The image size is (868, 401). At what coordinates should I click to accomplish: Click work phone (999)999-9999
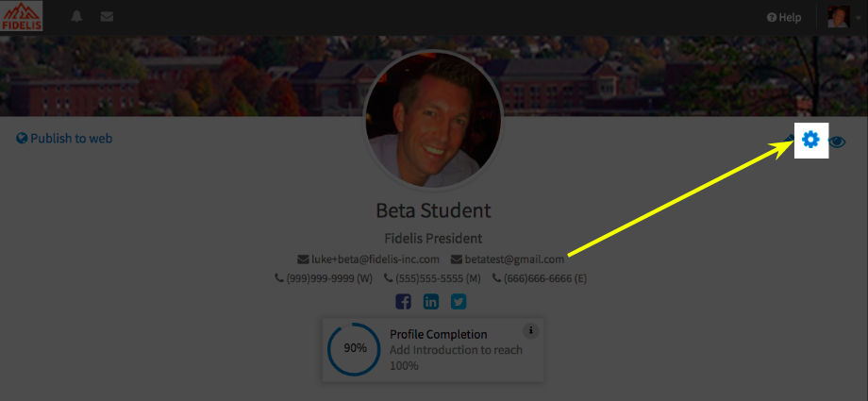[324, 278]
